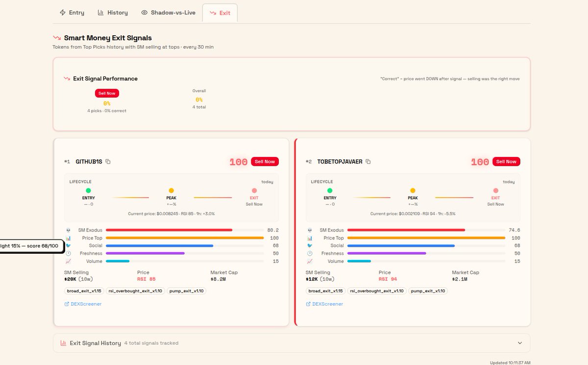588x365 pixels.
Task: Click the yellow PEAK dot on GITHUB1S lifecycle
Action: (171, 190)
